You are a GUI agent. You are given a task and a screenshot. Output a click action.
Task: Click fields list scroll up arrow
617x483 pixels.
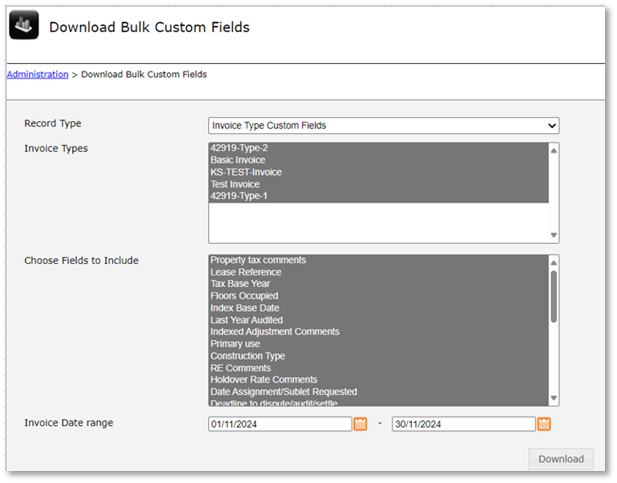pyautogui.click(x=554, y=263)
